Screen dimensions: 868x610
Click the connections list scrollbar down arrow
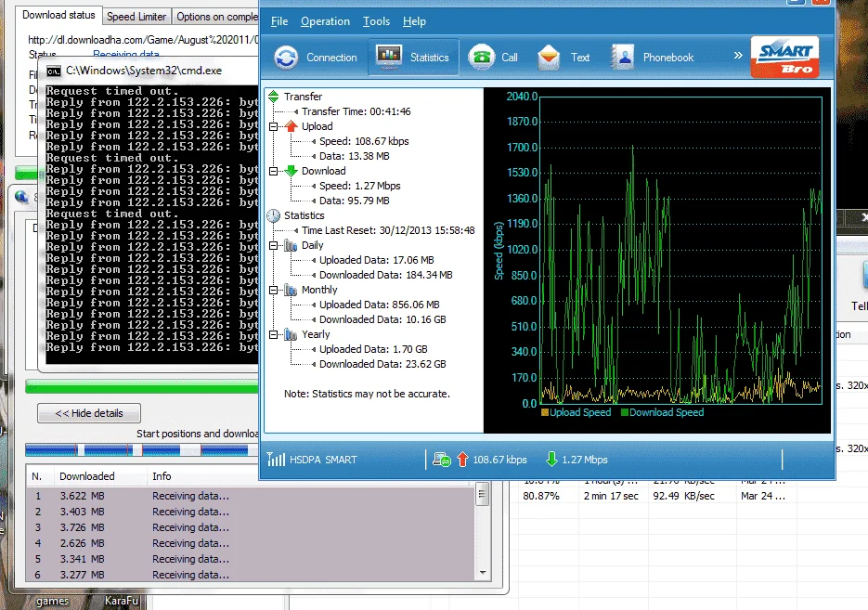[x=482, y=573]
